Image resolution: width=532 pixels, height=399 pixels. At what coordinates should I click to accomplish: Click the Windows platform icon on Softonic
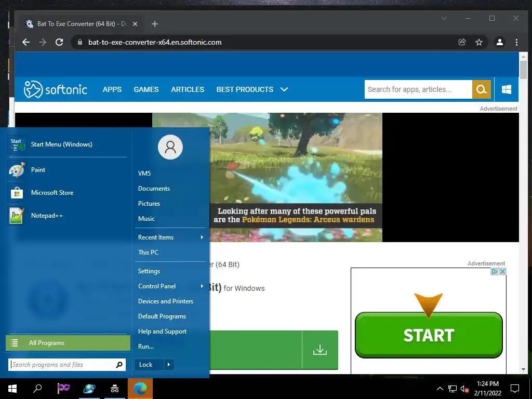tap(507, 89)
